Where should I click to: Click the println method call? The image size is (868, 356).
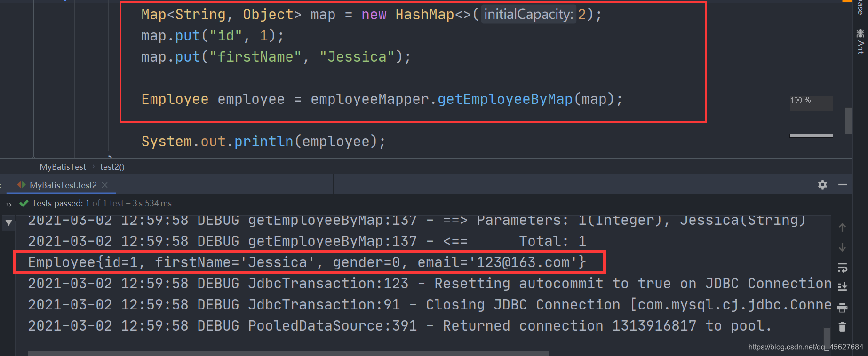263,142
